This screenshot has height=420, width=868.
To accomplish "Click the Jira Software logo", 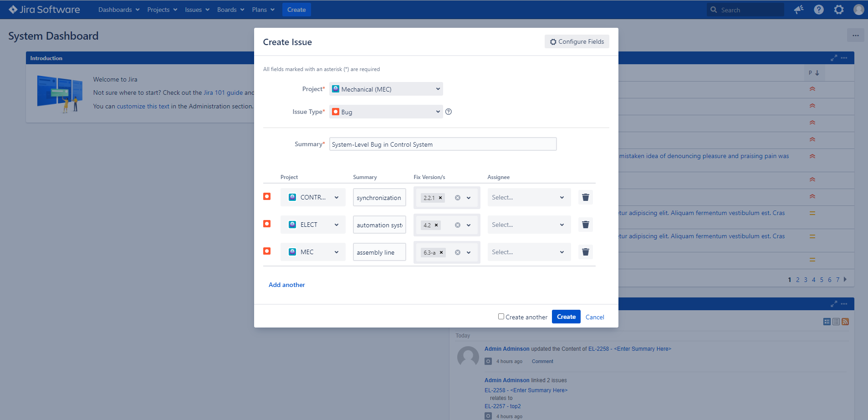I will [x=44, y=10].
